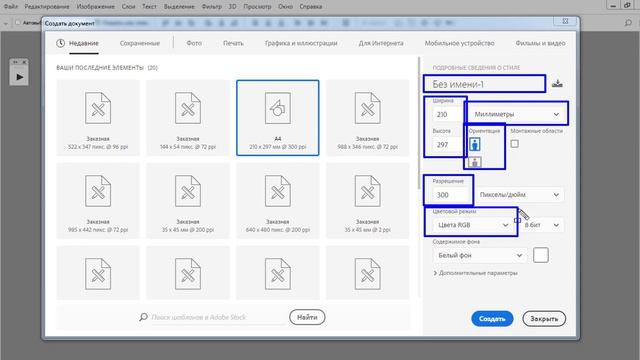Click the background color swatch
Viewport: 640px width, 360px height.
[540, 255]
